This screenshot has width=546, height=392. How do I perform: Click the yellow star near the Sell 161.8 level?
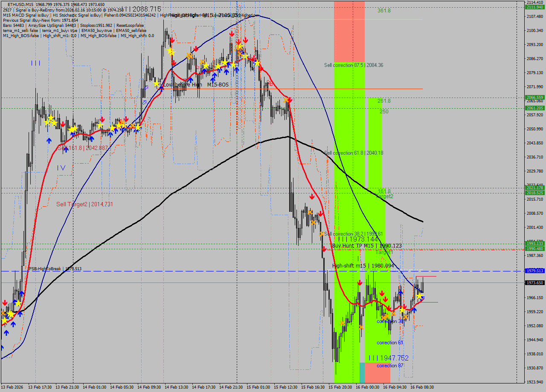tap(73, 129)
